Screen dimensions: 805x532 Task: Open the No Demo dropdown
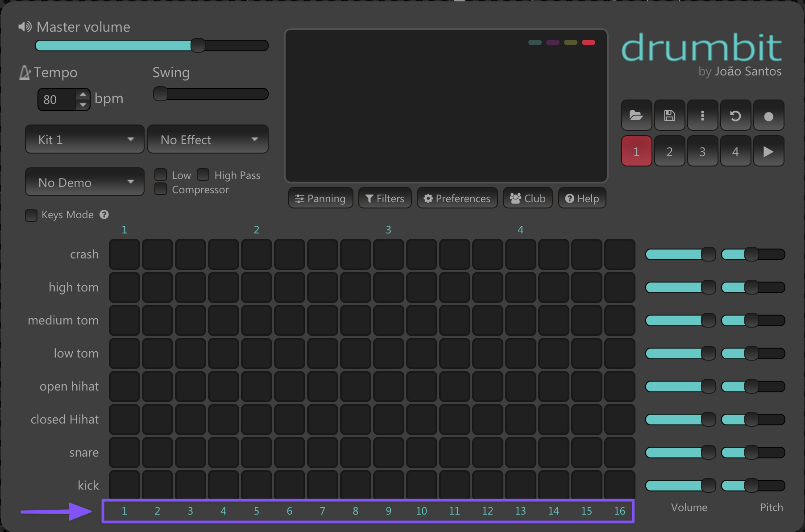[85, 182]
